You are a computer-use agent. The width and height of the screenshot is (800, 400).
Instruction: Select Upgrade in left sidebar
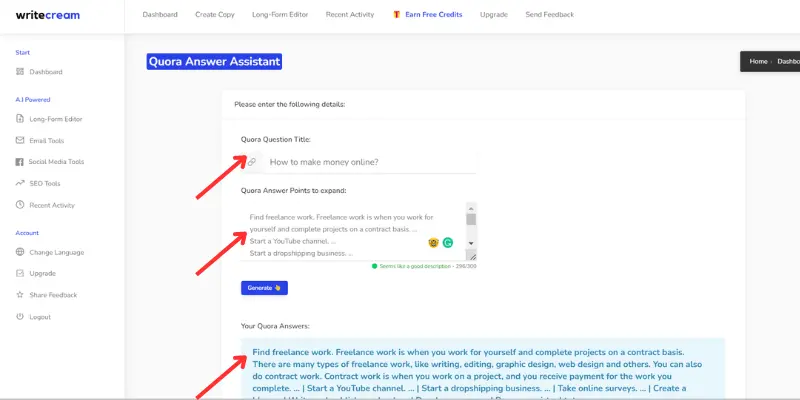tap(42, 273)
